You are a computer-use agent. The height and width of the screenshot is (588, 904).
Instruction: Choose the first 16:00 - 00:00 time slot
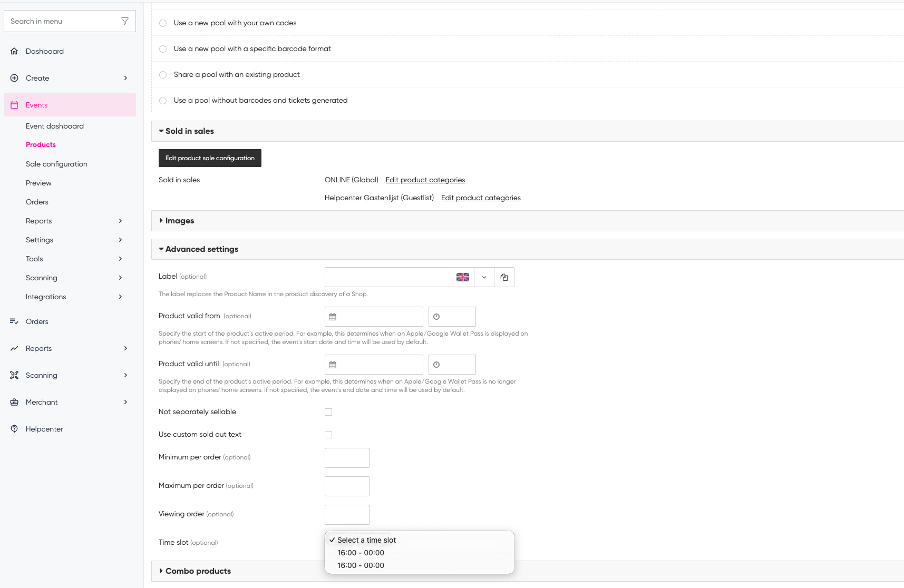pos(361,553)
